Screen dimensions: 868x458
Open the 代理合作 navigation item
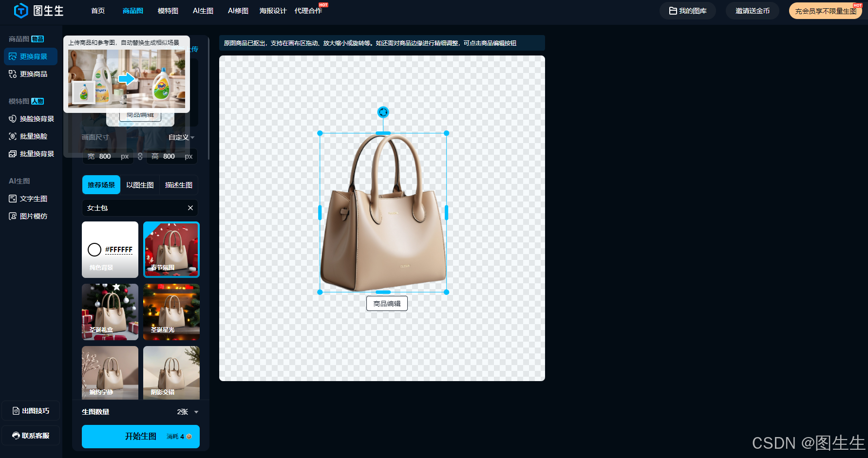click(x=308, y=11)
